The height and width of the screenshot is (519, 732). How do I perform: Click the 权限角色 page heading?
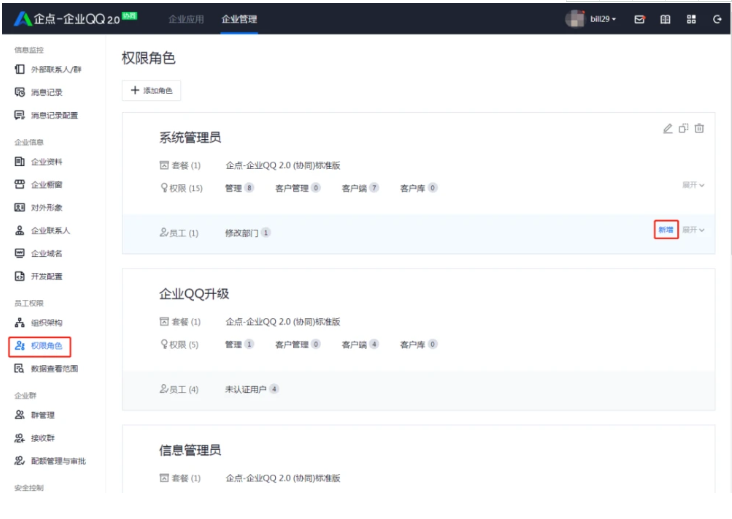pos(148,58)
